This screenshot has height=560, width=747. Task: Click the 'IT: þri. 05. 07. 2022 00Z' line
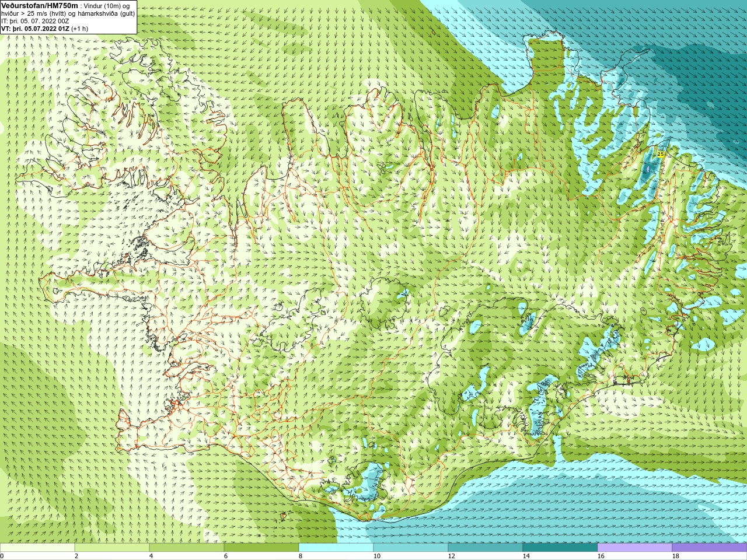click(x=35, y=21)
